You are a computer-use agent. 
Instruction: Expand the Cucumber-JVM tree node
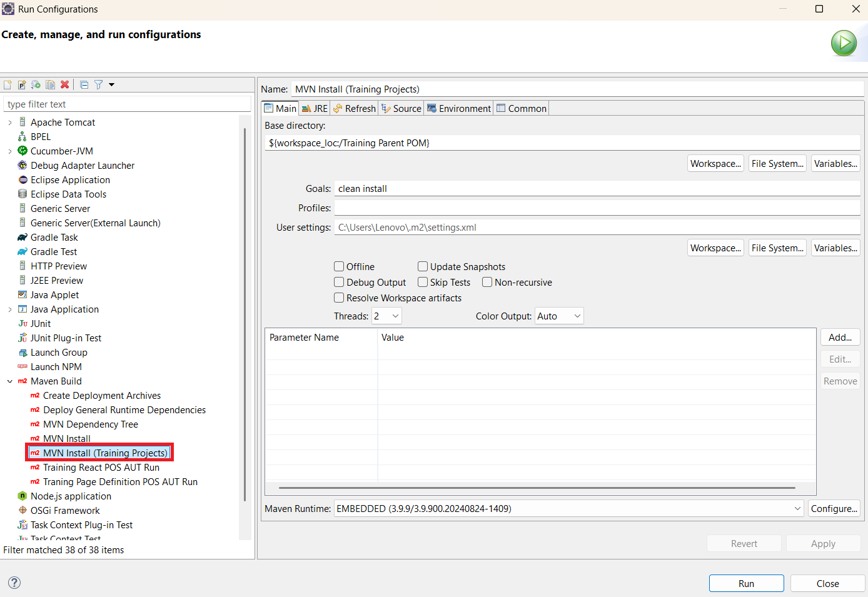(9, 151)
